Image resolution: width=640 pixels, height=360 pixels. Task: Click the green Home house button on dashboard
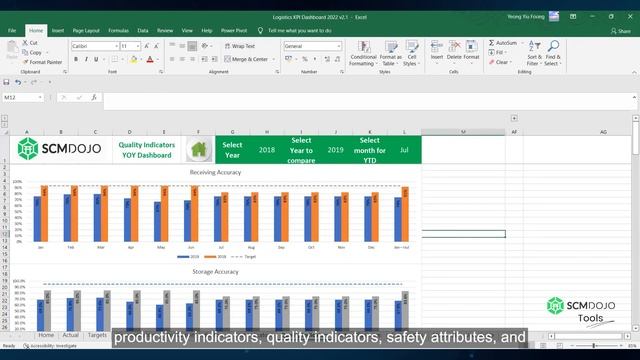pos(198,149)
